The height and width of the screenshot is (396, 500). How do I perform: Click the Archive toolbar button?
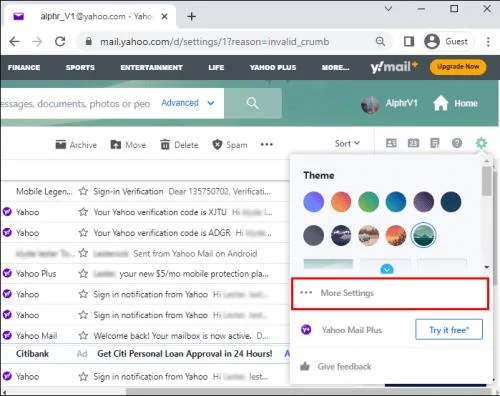[x=76, y=145]
